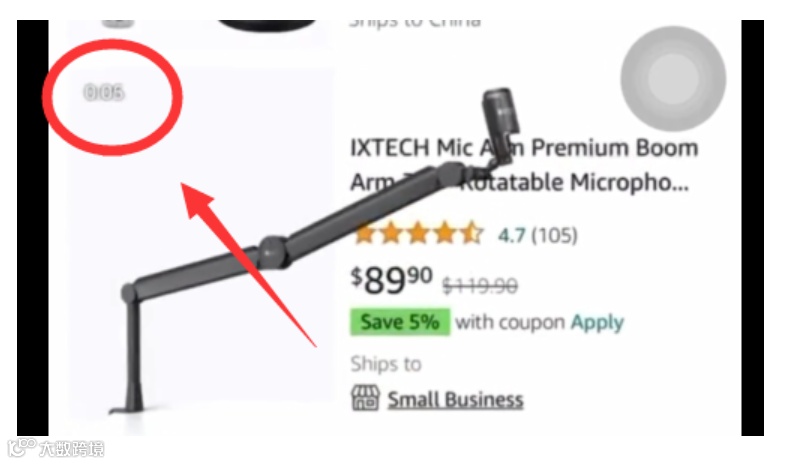
Task: Click the 0:06 video duration label
Action: pyautogui.click(x=104, y=93)
